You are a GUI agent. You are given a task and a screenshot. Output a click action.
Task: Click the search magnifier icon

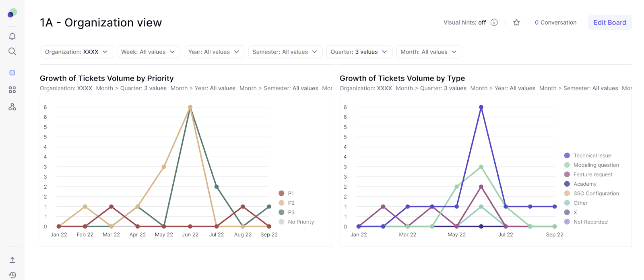pyautogui.click(x=12, y=52)
